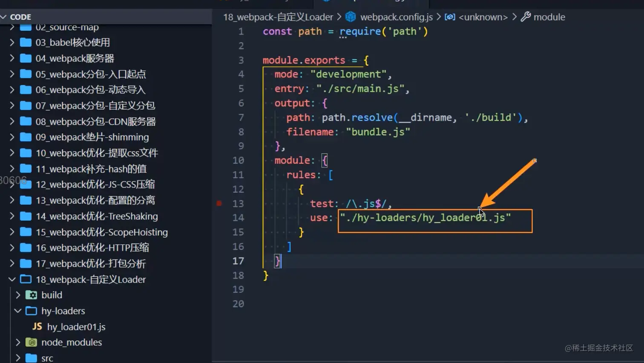
Task: Click the folder icon beside 07_webpack分包-自定义分包
Action: tap(26, 105)
